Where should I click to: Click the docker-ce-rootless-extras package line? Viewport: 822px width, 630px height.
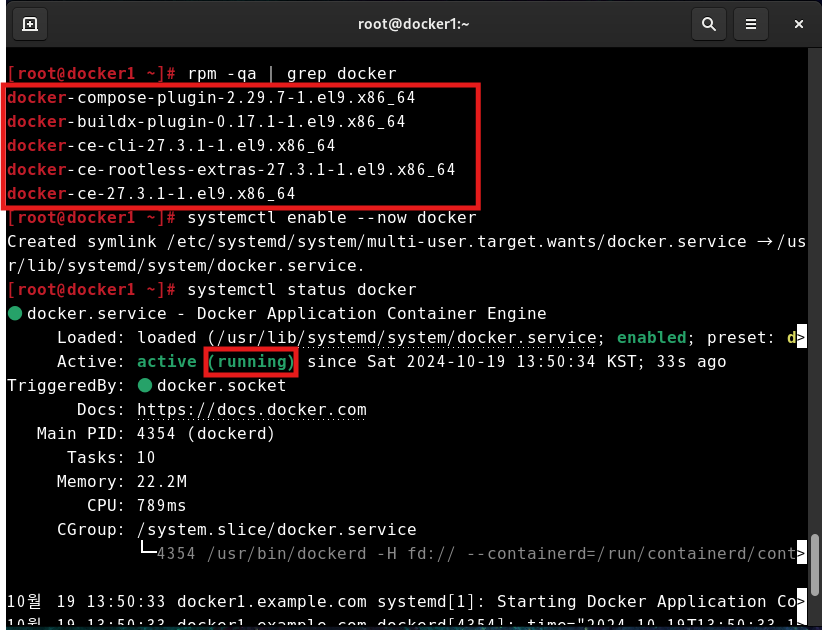(x=231, y=170)
